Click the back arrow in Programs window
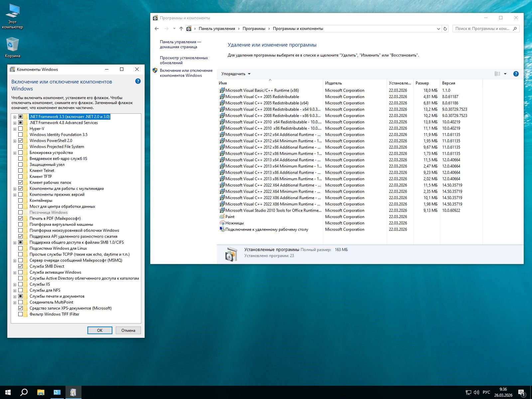Screen dimensions: 532x399 coord(157,29)
